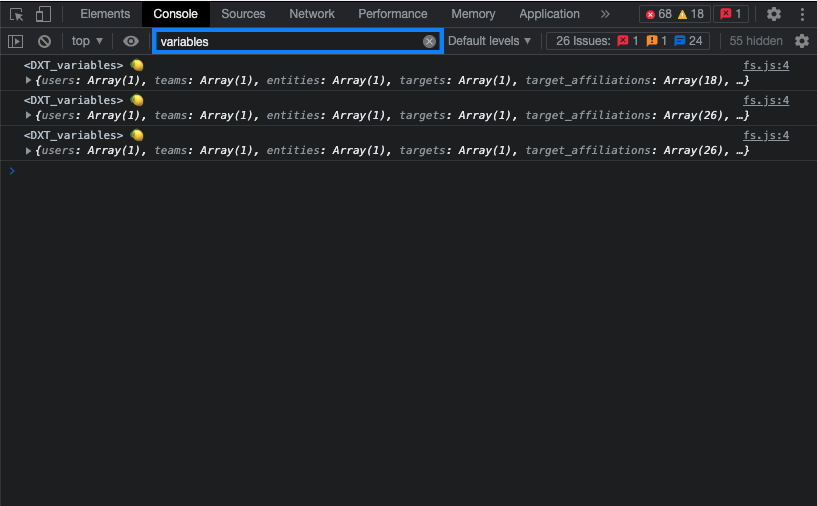Open the Elements tab
The image size is (817, 506).
point(105,14)
